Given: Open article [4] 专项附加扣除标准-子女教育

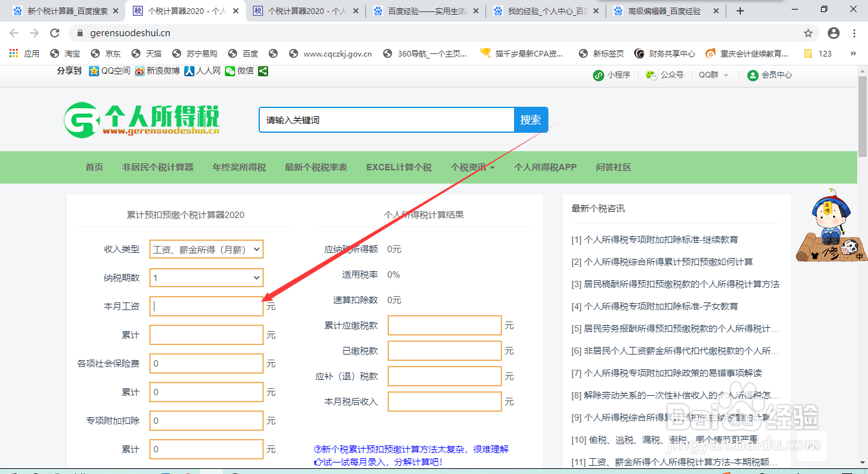Looking at the screenshot, I should tap(655, 306).
